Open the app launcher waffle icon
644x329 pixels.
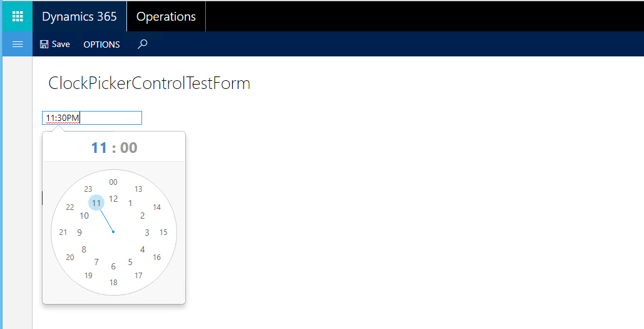[18, 16]
